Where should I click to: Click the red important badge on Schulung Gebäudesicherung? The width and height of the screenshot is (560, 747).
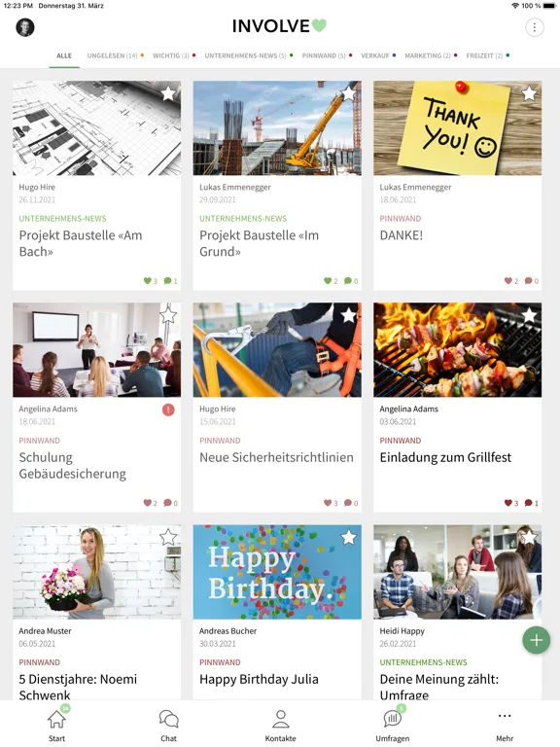coord(168,409)
